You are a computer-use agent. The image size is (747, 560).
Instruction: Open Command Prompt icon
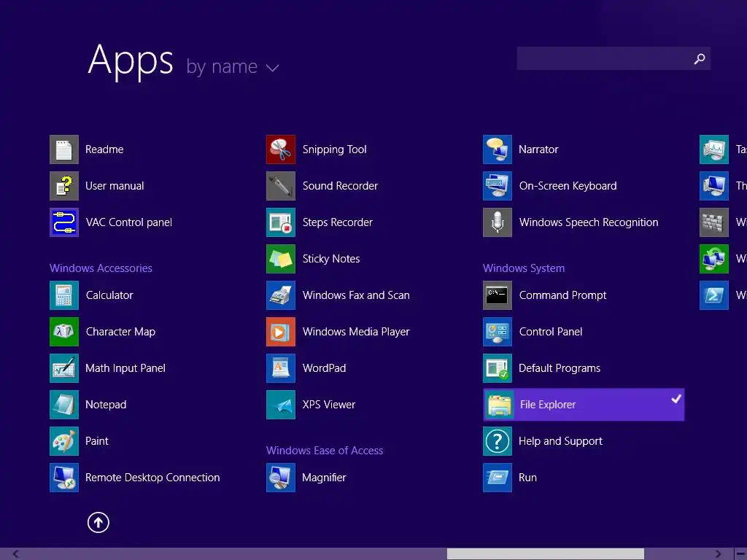point(498,295)
